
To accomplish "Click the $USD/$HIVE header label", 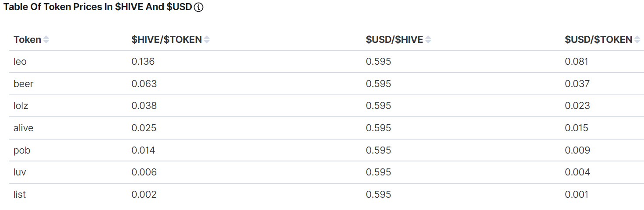I will click(394, 40).
